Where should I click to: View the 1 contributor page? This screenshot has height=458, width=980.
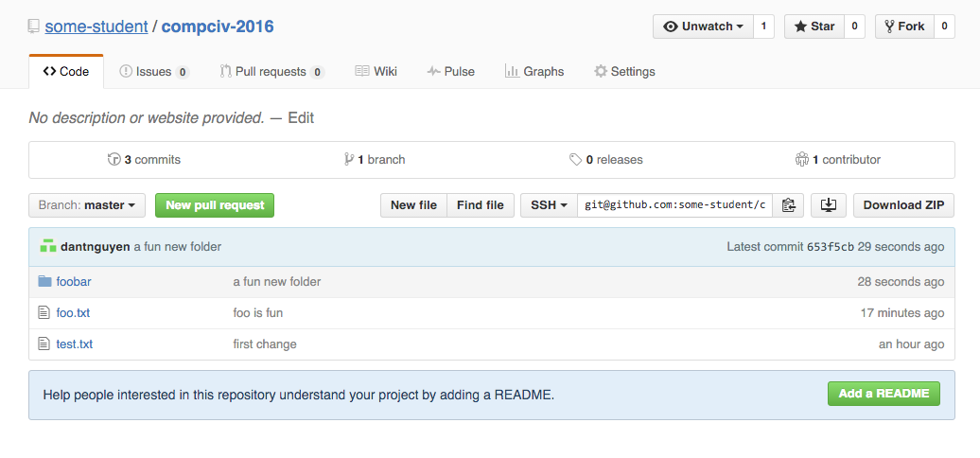coord(837,159)
